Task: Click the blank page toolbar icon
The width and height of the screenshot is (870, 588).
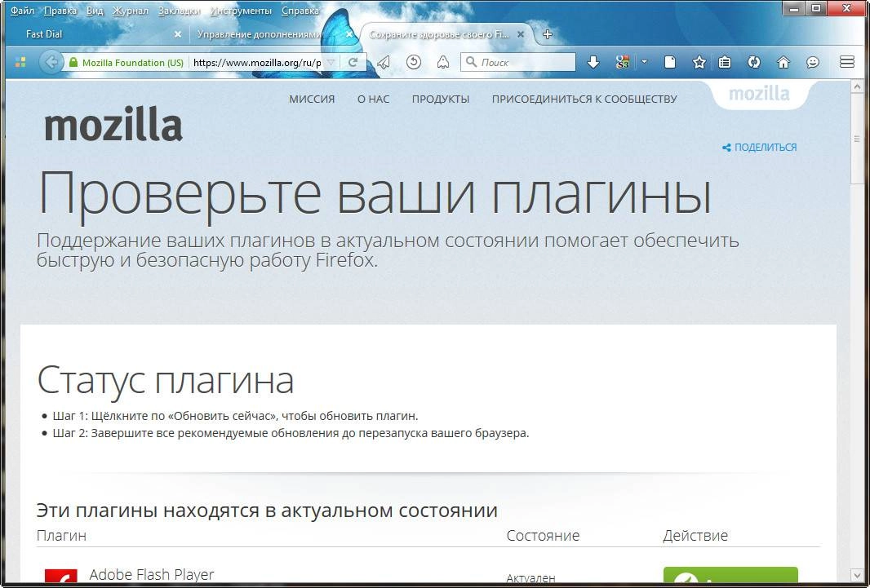Action: point(670,62)
